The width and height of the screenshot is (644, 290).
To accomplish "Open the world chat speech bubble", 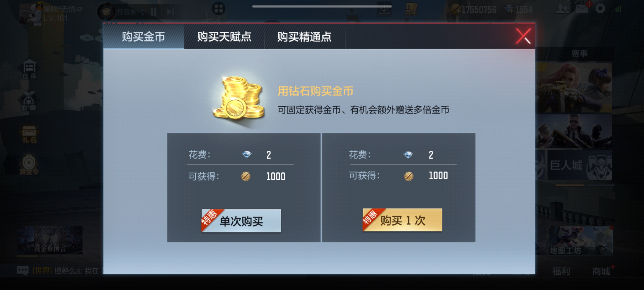I will tap(23, 271).
